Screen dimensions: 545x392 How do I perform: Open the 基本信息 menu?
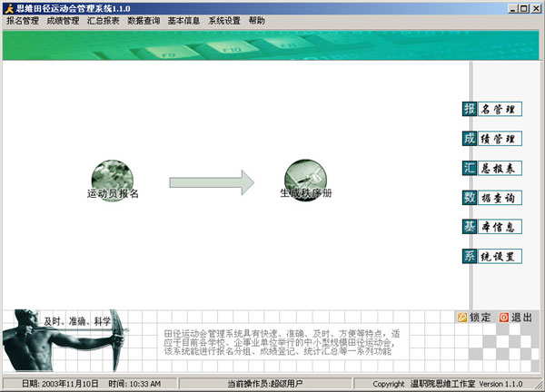183,20
